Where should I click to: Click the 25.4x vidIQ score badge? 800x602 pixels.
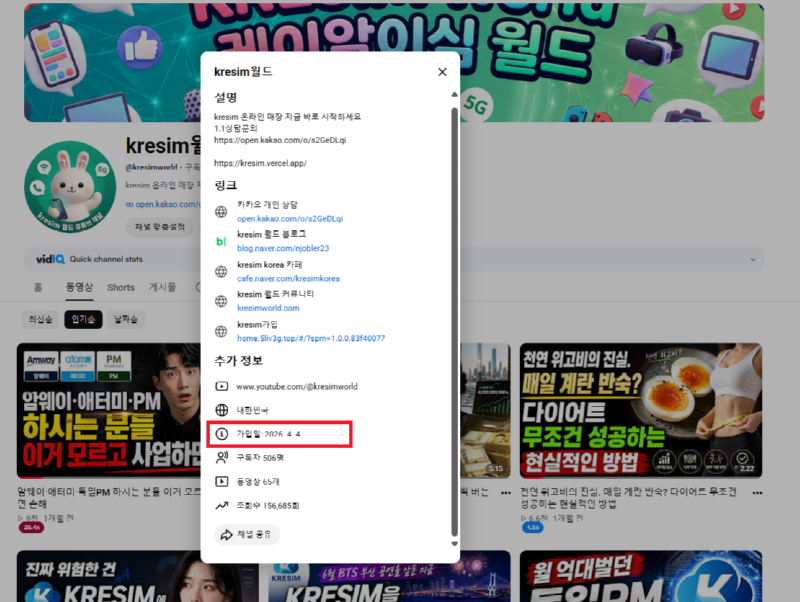[32, 528]
